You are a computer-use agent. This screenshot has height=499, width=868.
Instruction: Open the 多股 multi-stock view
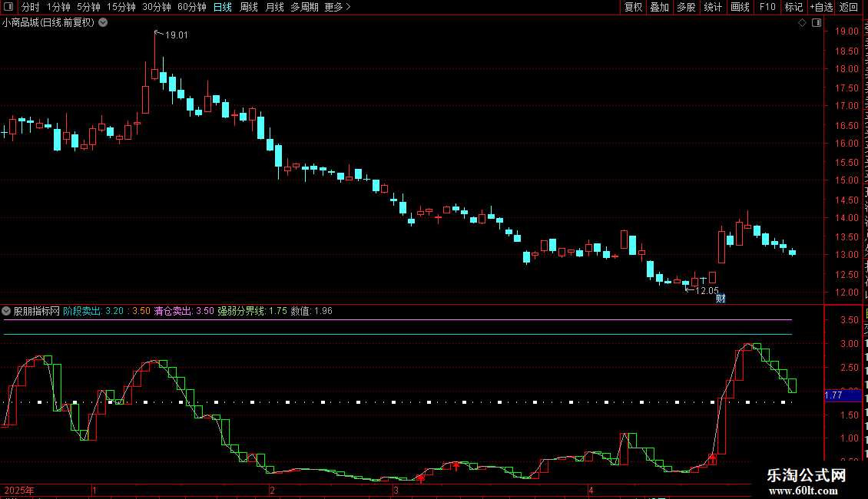coord(686,7)
